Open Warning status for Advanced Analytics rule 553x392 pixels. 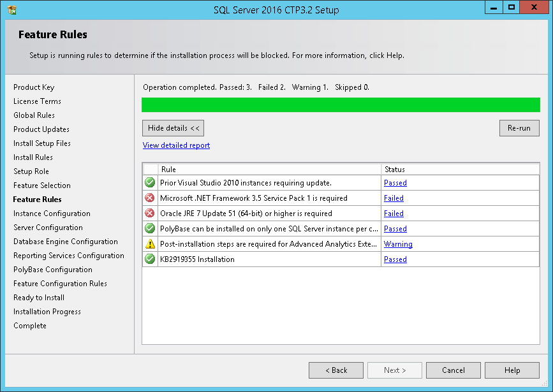[x=398, y=244]
